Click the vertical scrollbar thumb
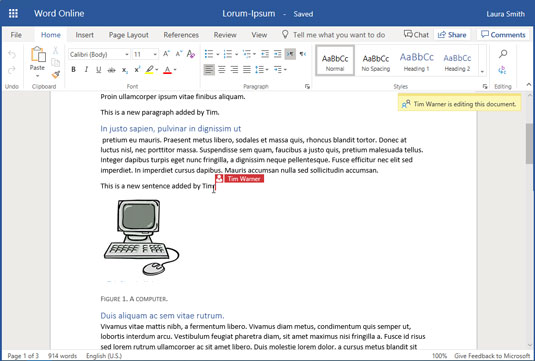This screenshot has width=535, height=361. (529, 144)
